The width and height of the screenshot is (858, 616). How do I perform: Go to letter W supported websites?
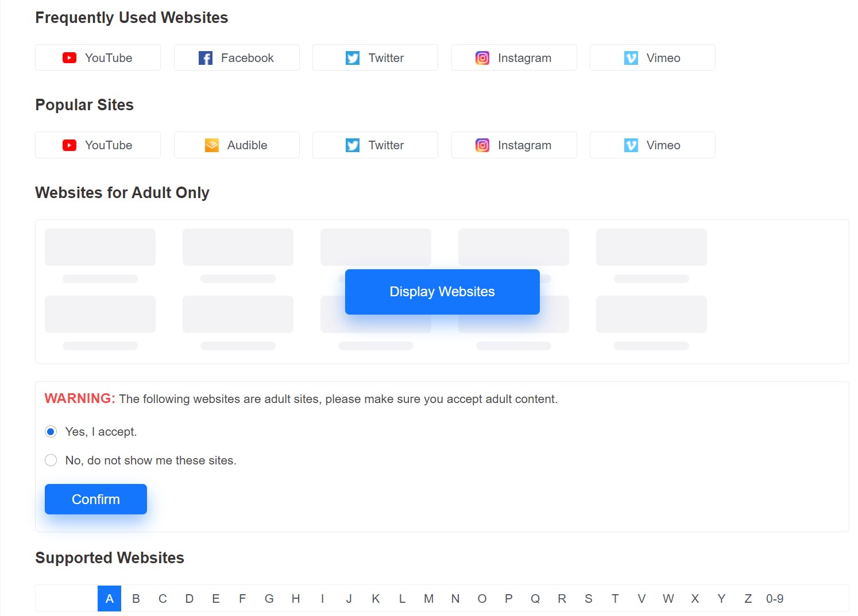(668, 599)
